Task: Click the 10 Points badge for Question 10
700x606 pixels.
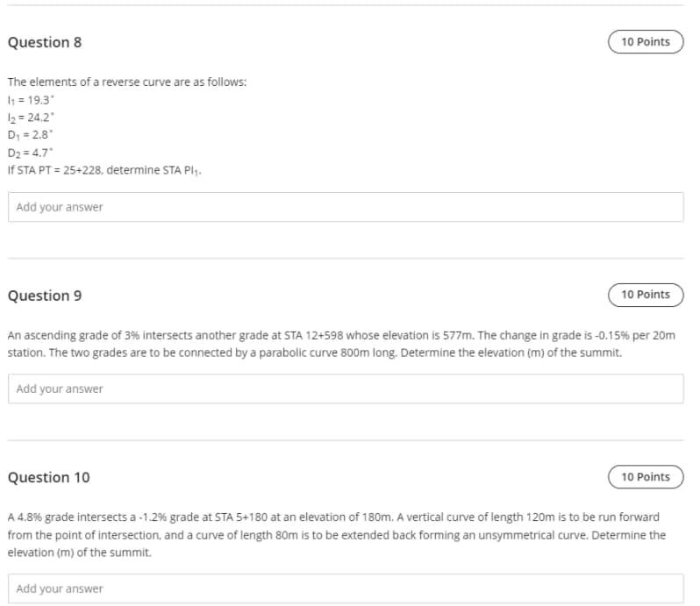Action: pos(646,477)
